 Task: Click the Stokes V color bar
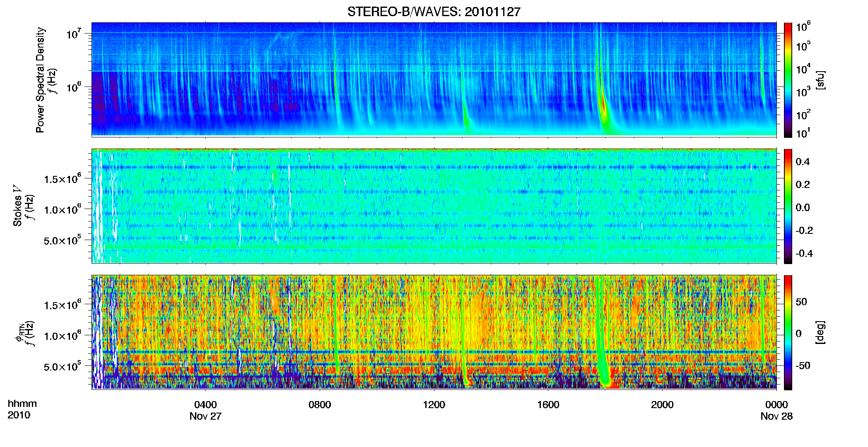[x=788, y=206]
